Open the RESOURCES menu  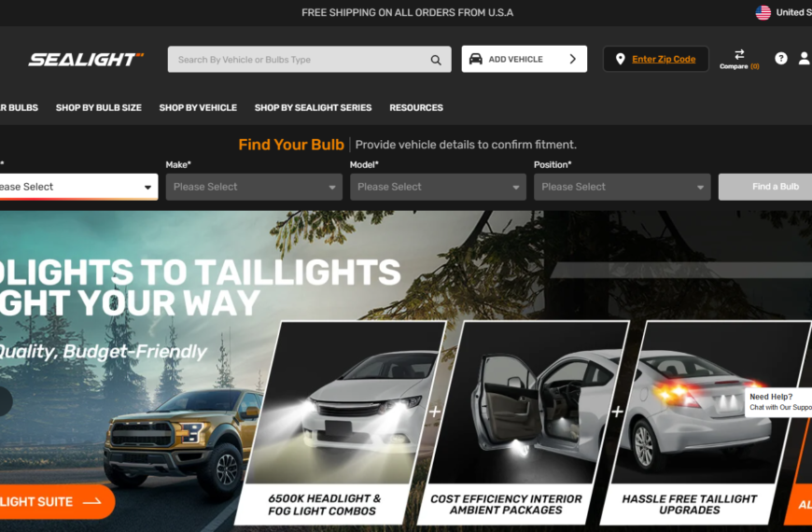[416, 107]
